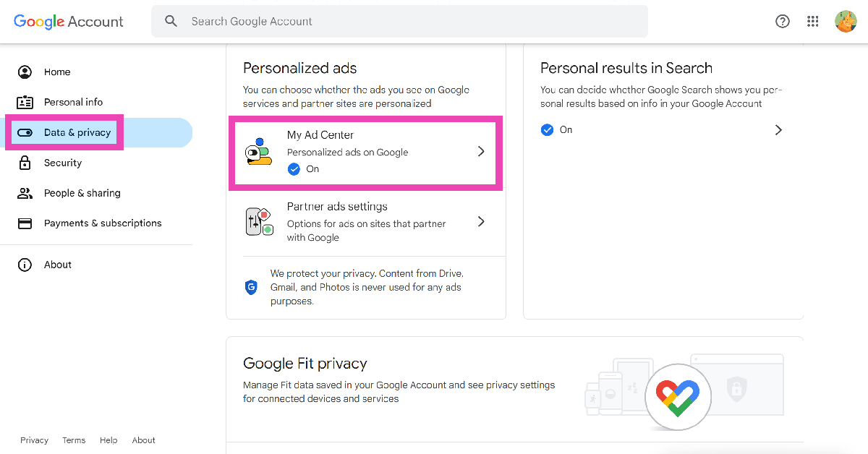Screen dimensions: 868x454
Task: Open Payments & subscriptions sidebar item
Action: pyautogui.click(x=103, y=223)
